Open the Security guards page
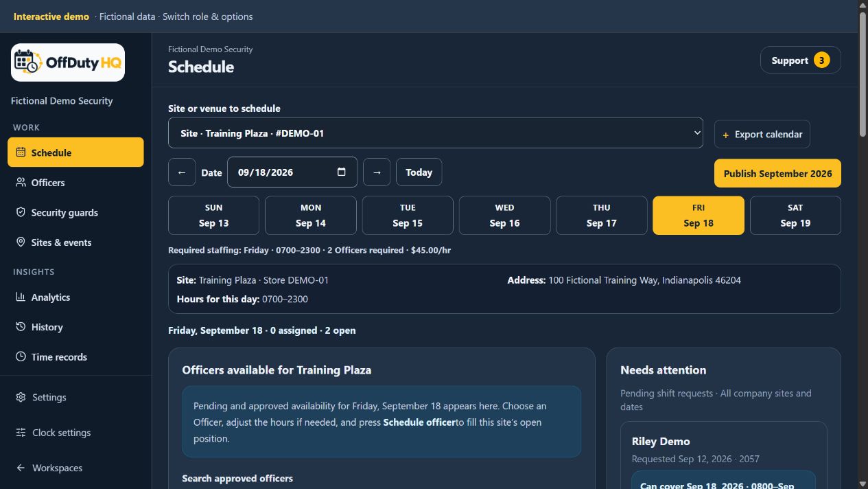Viewport: 868px width, 489px height. (x=75, y=212)
